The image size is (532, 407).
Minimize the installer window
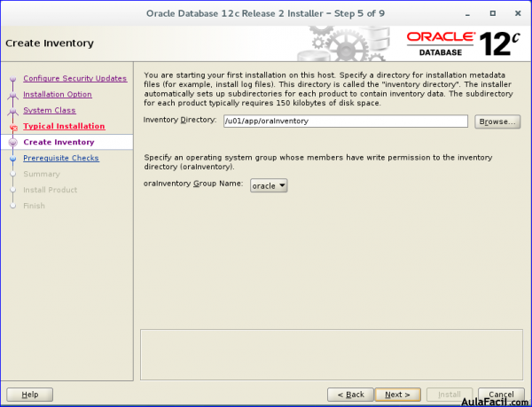tap(467, 13)
